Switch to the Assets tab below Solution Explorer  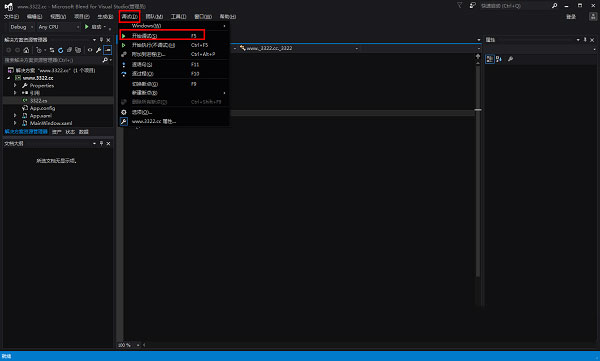click(57, 132)
